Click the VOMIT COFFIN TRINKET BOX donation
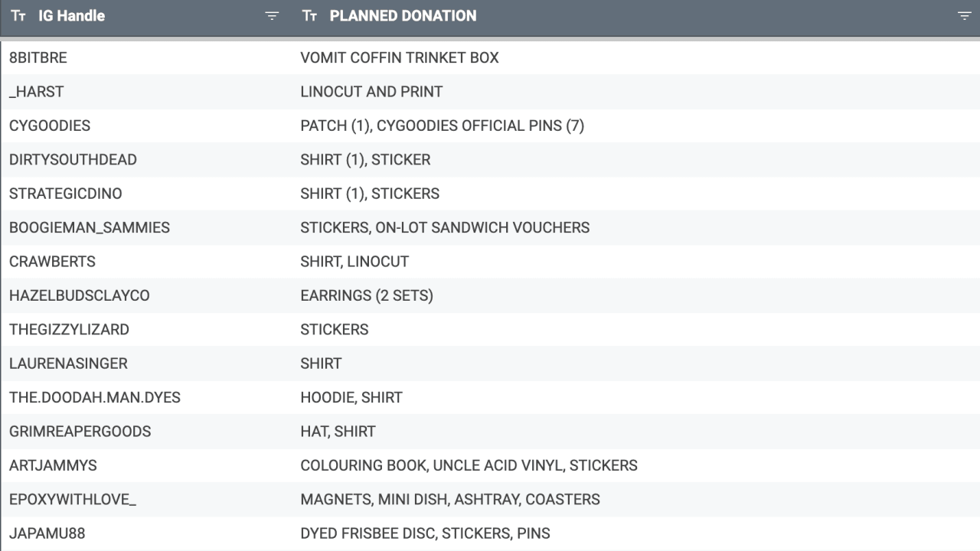 400,58
